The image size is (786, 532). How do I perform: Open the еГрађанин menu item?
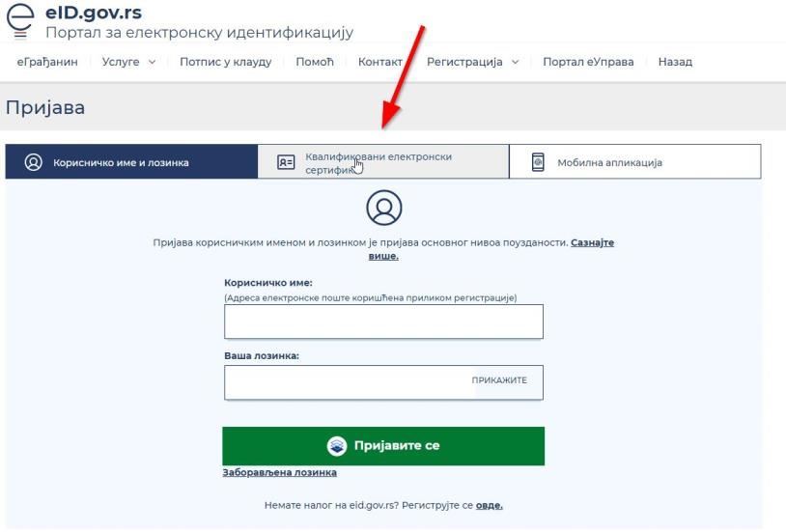coord(47,62)
